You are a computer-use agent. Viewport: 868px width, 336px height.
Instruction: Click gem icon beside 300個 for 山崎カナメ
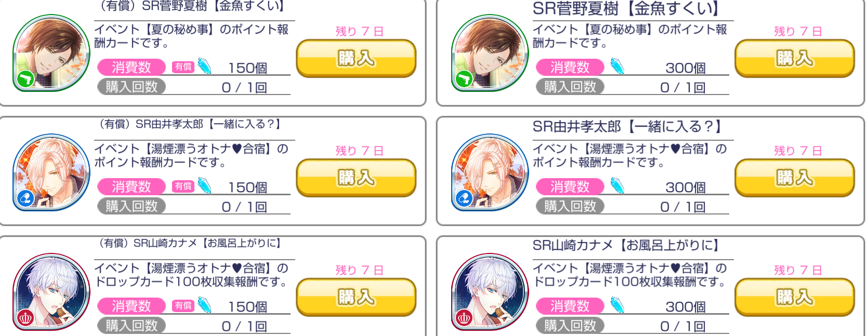coord(617,305)
